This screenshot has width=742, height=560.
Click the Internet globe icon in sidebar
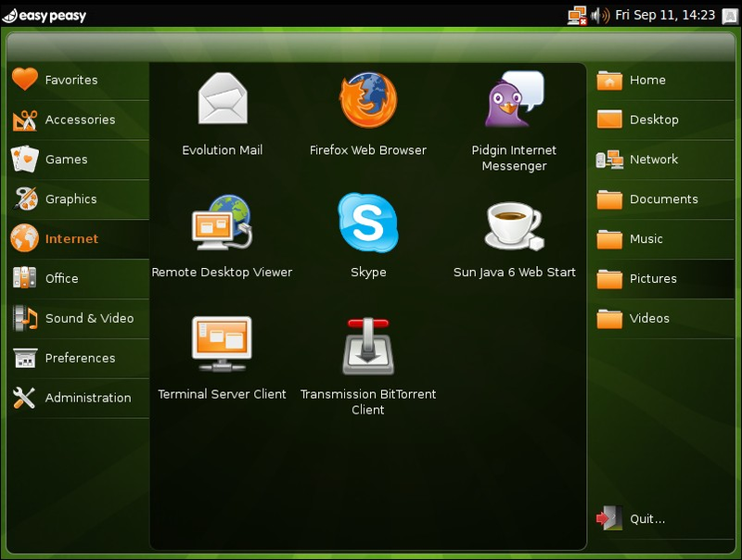point(25,238)
